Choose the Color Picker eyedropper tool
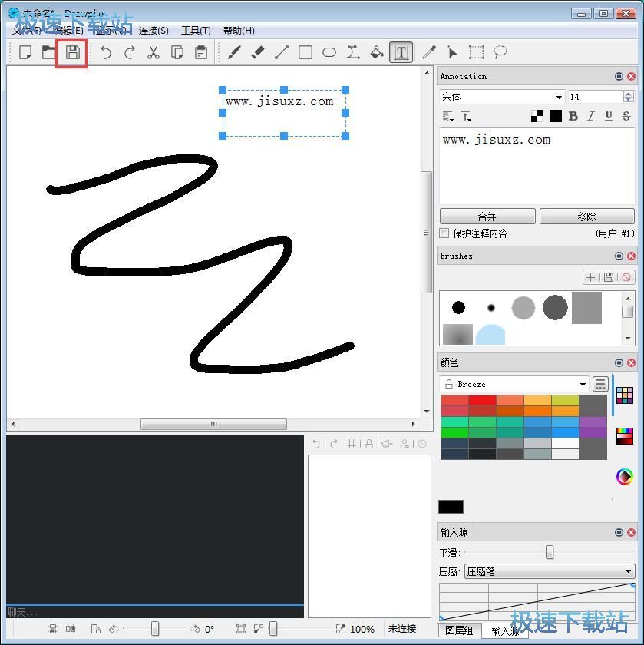644x645 pixels. tap(428, 52)
